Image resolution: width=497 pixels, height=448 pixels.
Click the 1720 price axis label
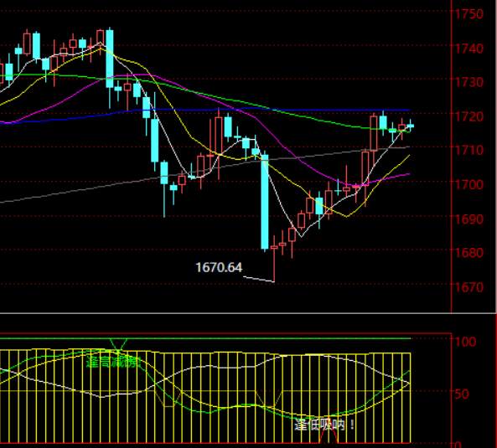coord(469,116)
